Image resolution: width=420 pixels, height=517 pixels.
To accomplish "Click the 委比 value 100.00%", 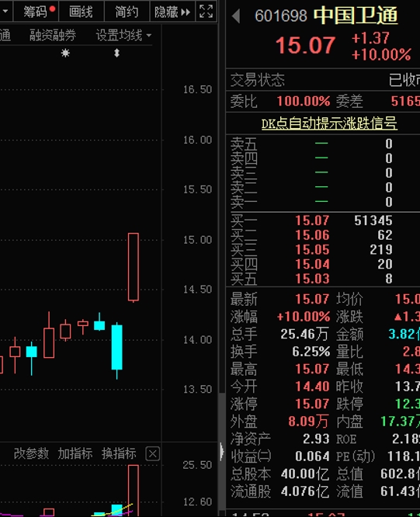I will pyautogui.click(x=304, y=101).
